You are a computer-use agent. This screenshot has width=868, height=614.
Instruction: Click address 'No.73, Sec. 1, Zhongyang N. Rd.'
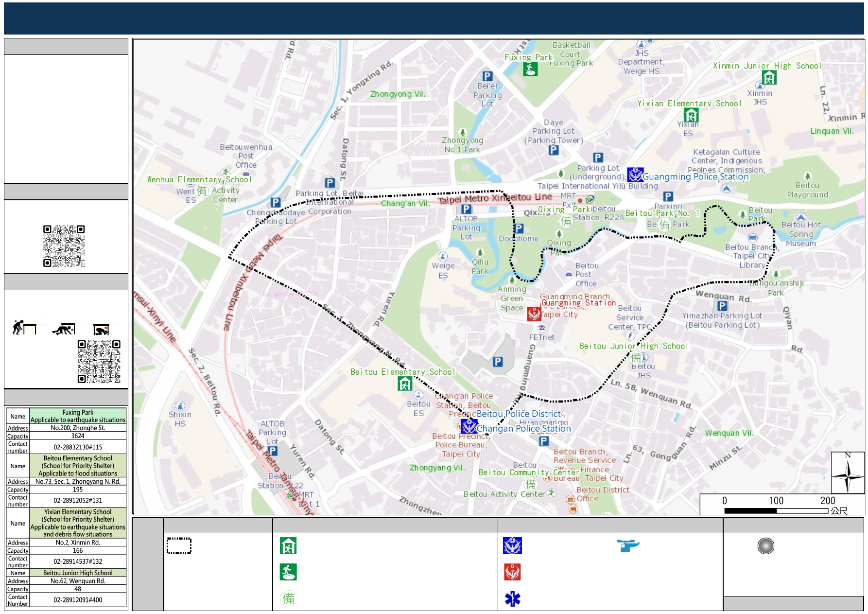[x=78, y=481]
